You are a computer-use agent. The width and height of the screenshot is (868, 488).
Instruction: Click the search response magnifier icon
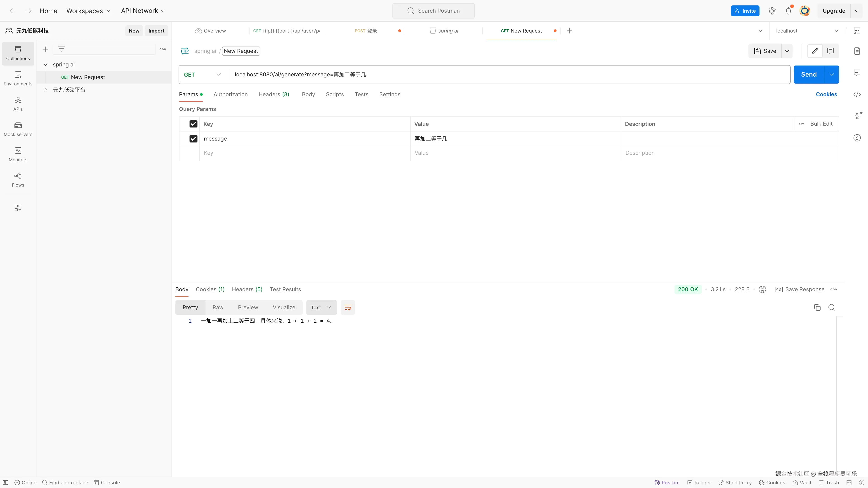[832, 307]
